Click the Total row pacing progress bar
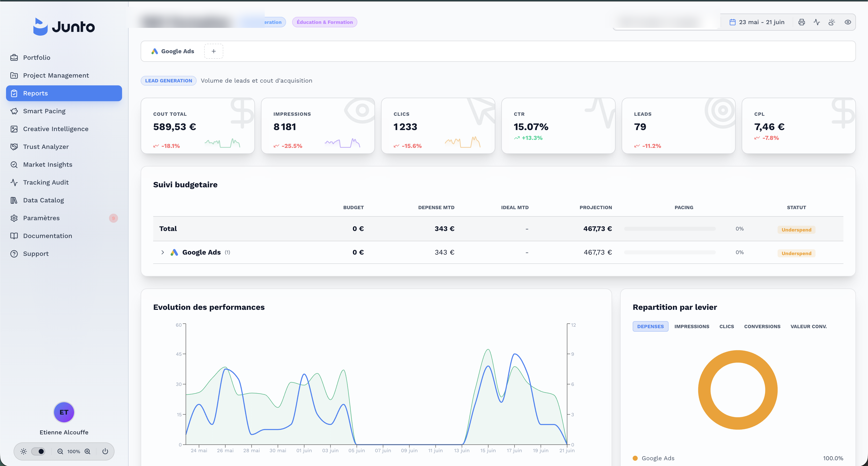Image resolution: width=868 pixels, height=466 pixels. [x=670, y=229]
